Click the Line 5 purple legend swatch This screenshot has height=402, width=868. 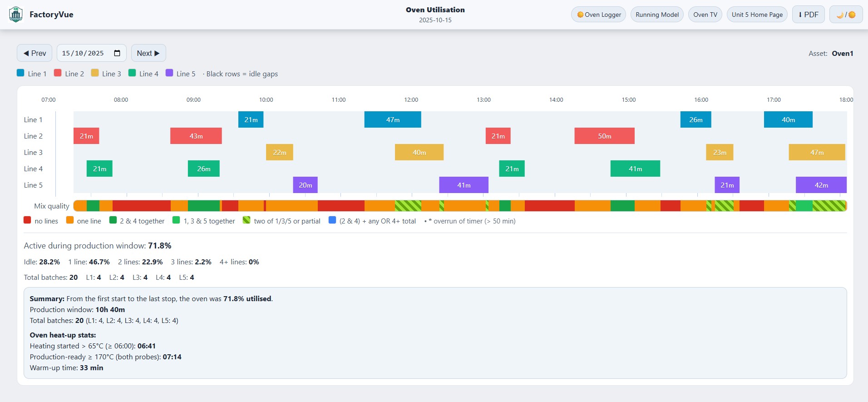(x=169, y=73)
